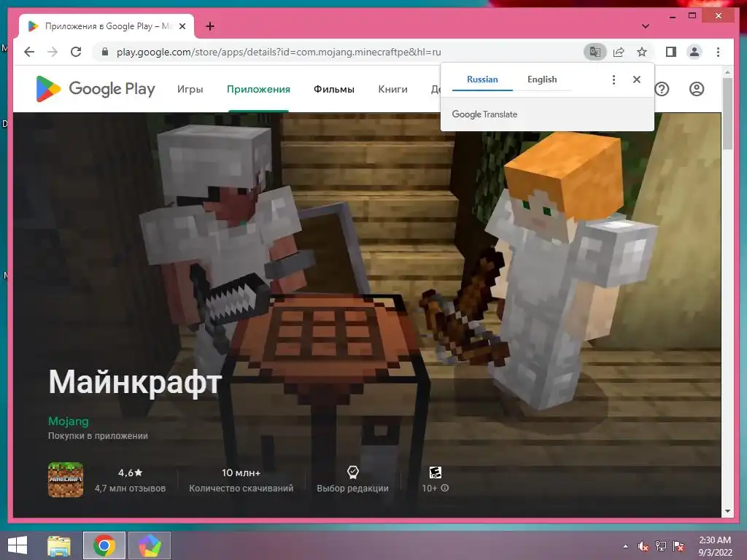Open Chrome's three-dot main menu

(718, 52)
